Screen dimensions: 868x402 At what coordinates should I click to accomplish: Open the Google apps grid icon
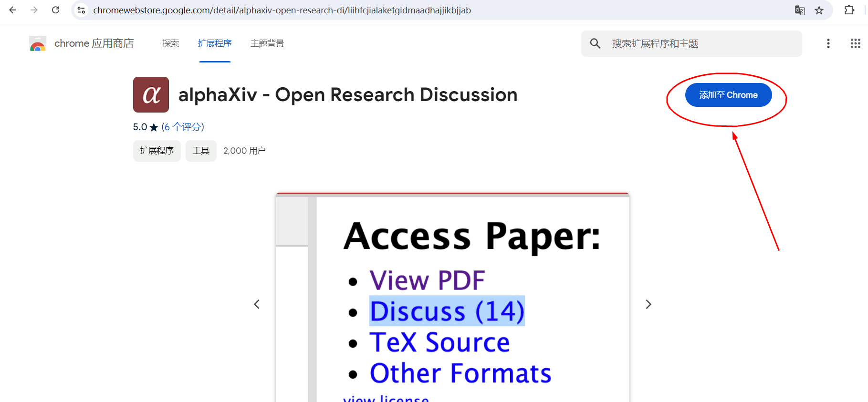point(856,43)
